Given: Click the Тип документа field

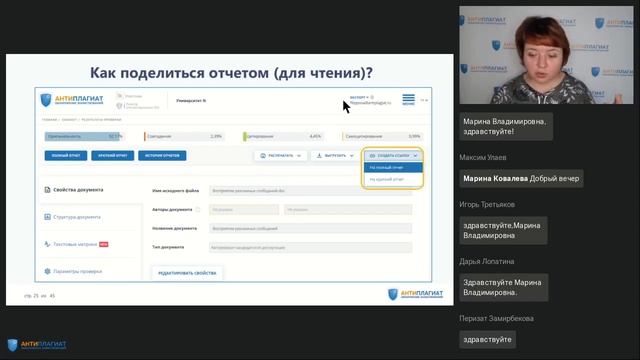Looking at the screenshot, I should click(311, 247).
